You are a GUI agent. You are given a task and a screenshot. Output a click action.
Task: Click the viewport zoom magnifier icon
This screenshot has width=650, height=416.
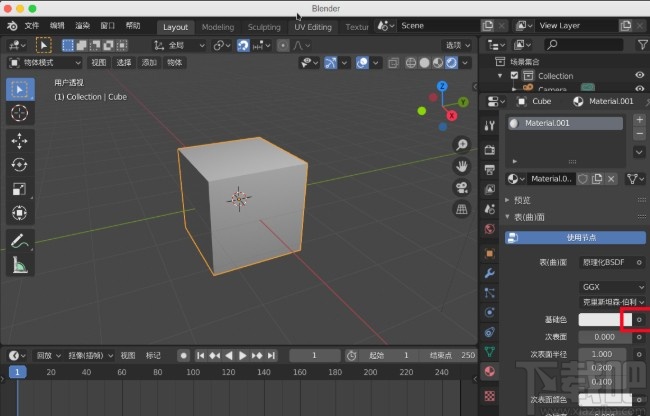click(x=462, y=143)
